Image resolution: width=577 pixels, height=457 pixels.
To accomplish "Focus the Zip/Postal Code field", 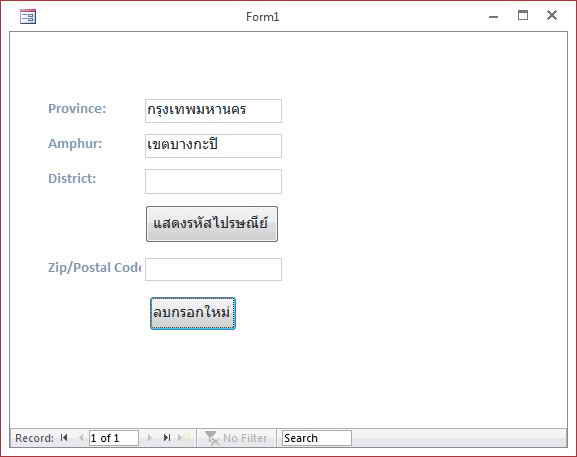I will tap(213, 269).
